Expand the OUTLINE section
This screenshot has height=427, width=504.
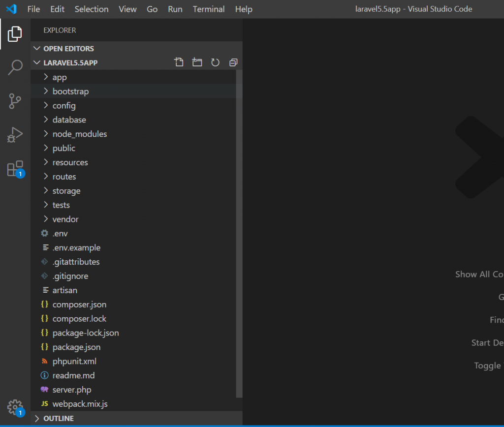click(58, 418)
